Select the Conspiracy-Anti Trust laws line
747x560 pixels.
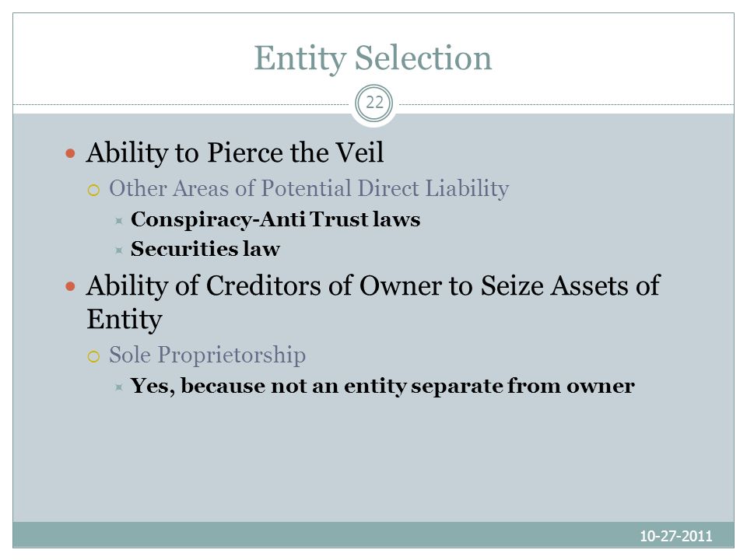tap(275, 219)
